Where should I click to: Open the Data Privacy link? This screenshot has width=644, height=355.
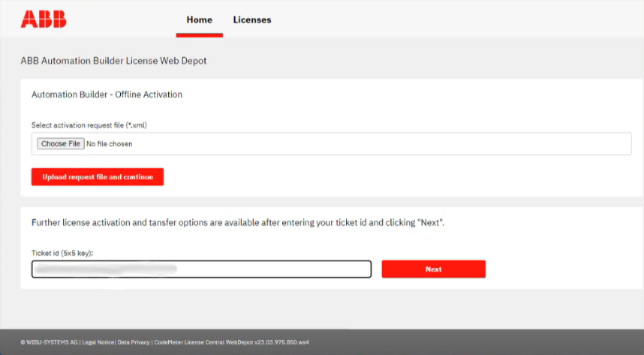[134, 342]
